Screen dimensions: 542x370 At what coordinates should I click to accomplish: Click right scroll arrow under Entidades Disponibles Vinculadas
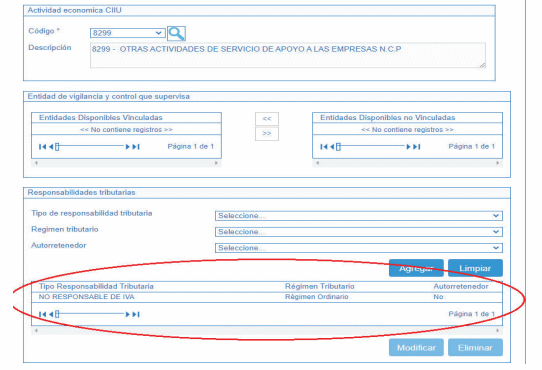(x=216, y=163)
